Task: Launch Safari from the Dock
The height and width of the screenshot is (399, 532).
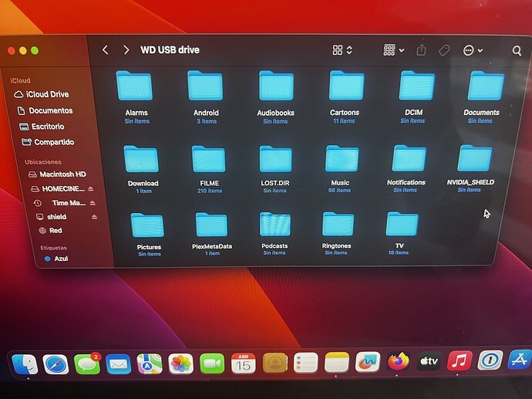Action: 56,364
